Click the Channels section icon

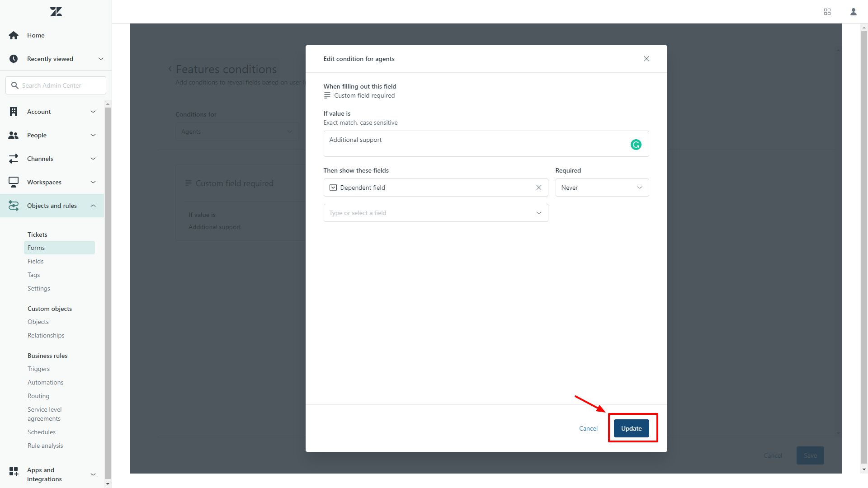click(14, 158)
